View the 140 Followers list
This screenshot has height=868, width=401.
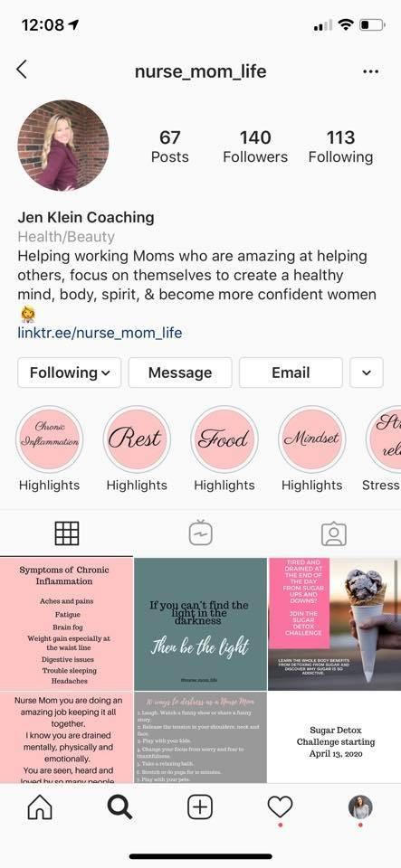pyautogui.click(x=255, y=146)
